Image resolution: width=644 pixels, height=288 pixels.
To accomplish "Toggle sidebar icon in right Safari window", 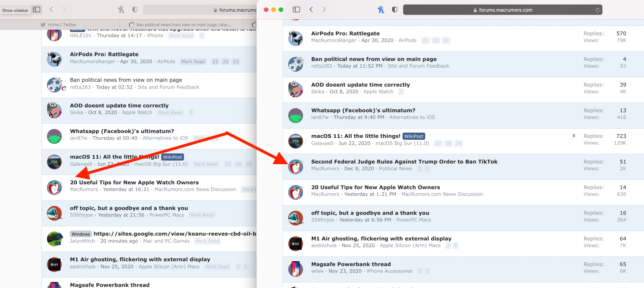I will pos(296,10).
